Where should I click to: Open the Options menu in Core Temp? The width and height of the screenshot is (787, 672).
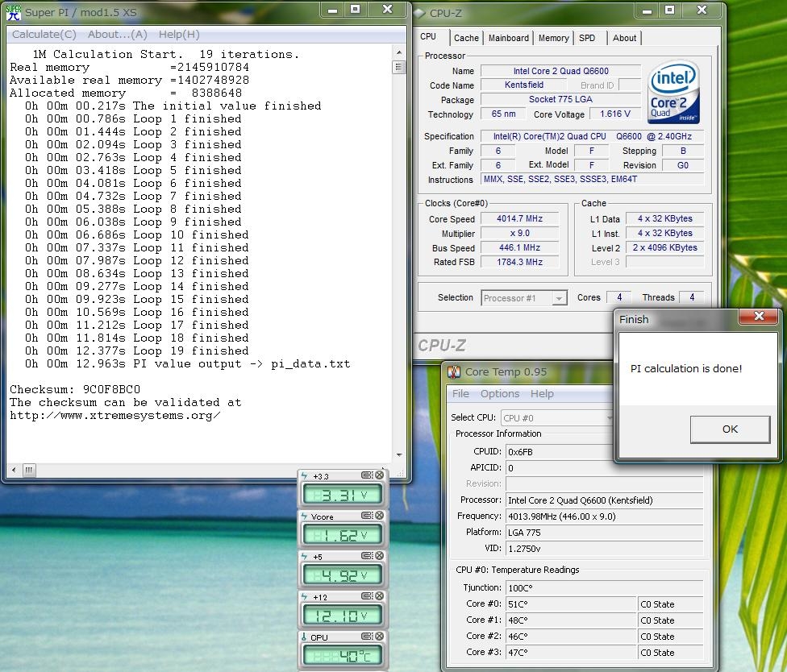click(500, 393)
